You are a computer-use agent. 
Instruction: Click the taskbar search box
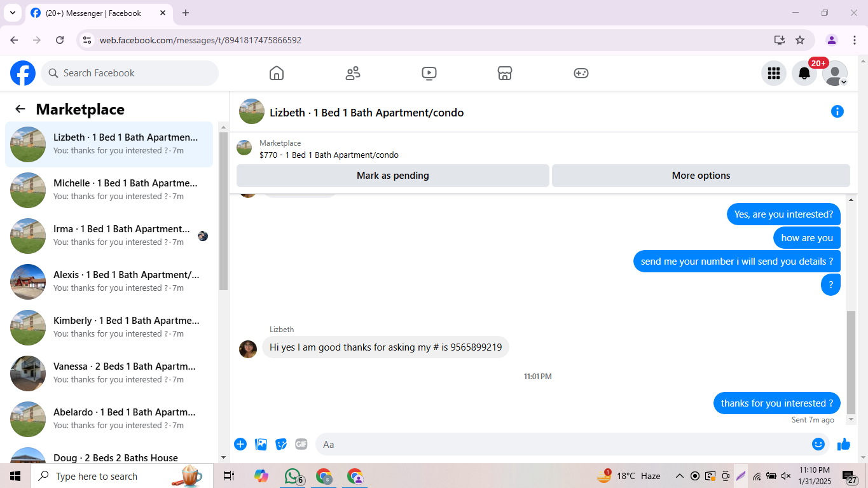[x=122, y=476]
